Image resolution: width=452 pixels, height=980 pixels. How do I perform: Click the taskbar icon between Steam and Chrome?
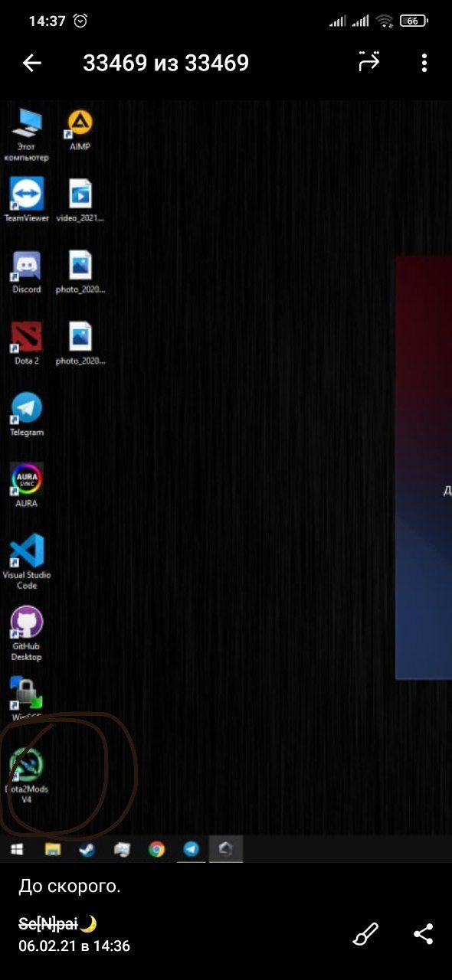click(x=122, y=849)
